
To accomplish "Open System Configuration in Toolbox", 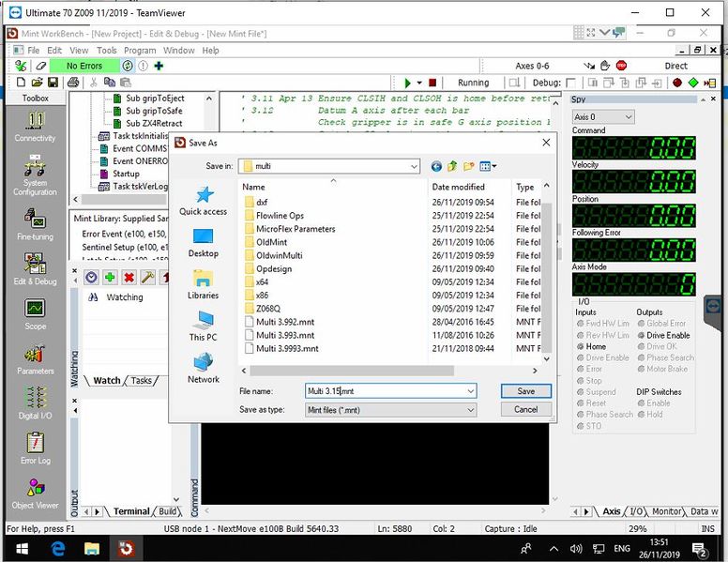I will [36, 175].
